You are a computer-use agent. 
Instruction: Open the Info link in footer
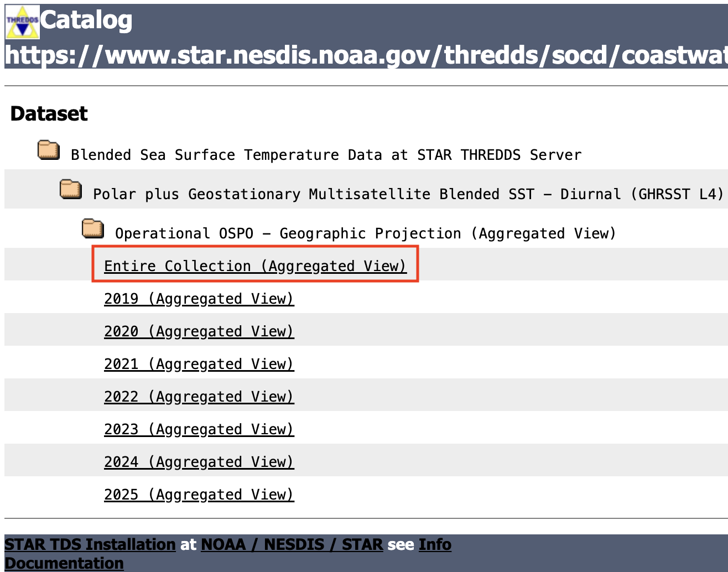click(435, 544)
